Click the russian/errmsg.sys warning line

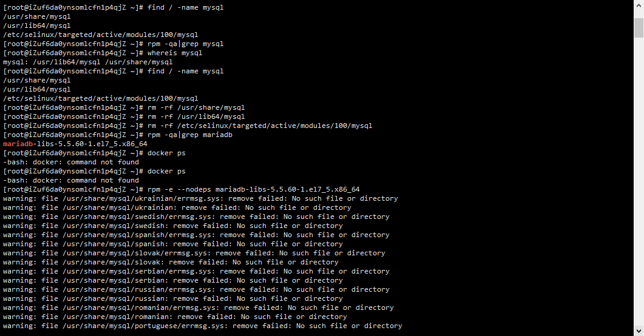tap(196, 289)
